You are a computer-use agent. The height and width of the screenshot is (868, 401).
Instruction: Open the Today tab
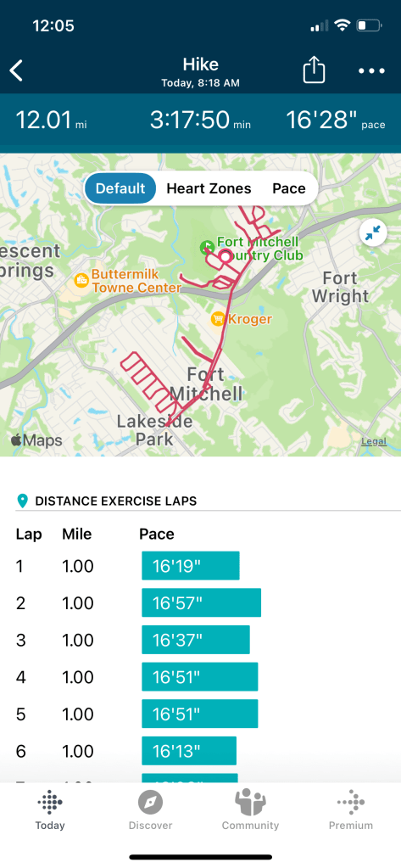pos(50,810)
